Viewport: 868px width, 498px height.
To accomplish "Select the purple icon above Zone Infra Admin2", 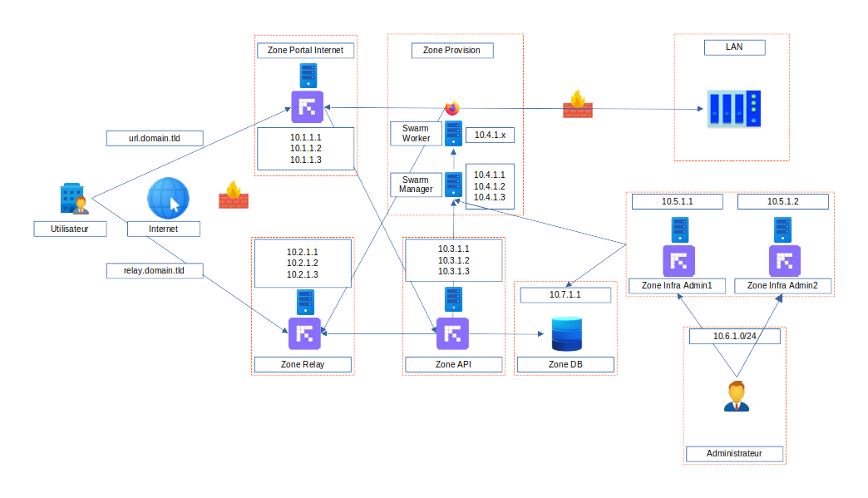I will [782, 261].
